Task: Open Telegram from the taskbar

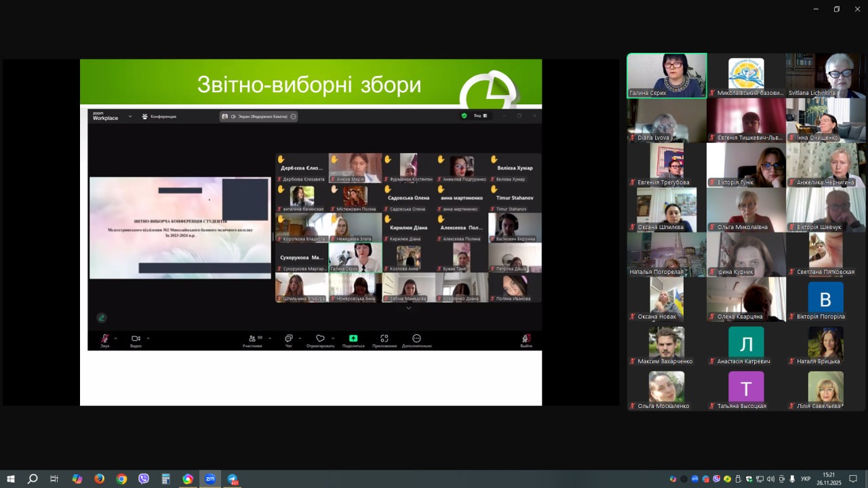Action: [233, 479]
